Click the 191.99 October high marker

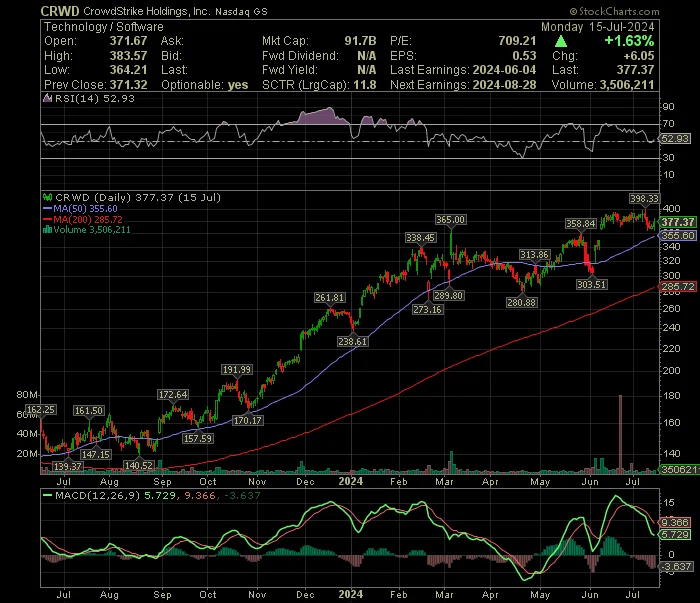[237, 370]
